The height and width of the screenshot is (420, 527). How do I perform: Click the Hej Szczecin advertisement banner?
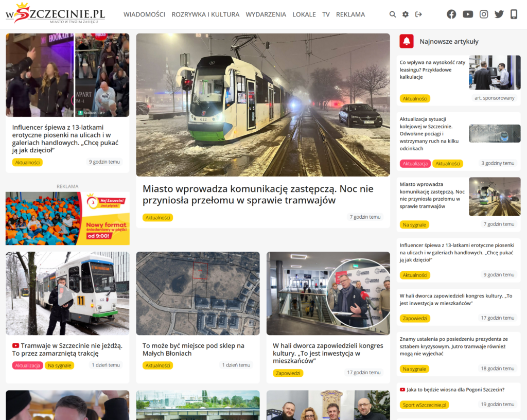pos(67,218)
